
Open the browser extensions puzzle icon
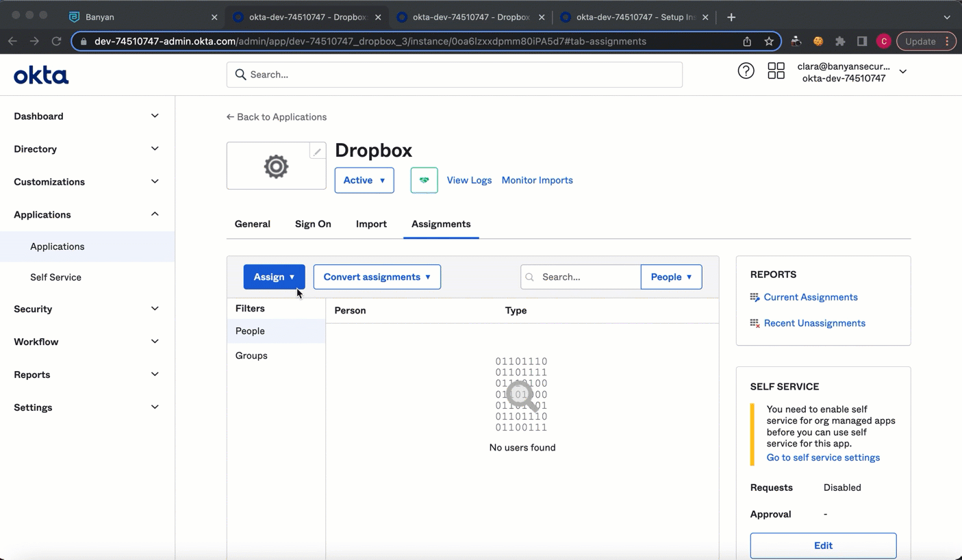(x=840, y=41)
